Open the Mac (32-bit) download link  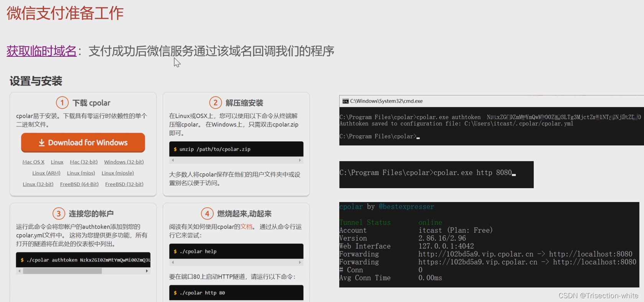tap(84, 162)
